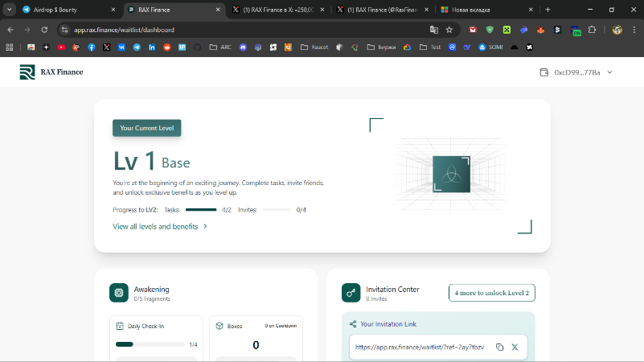Open the Telegram bookmark

click(137, 47)
